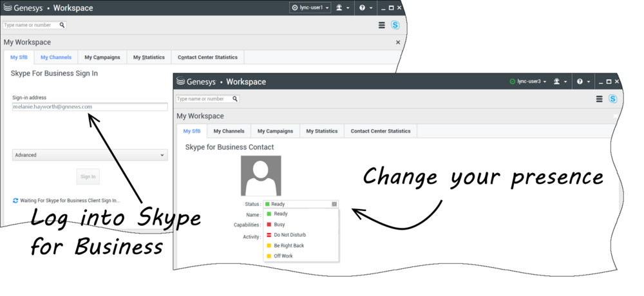Click the Sign-in address input field
Viewport: 644px width, 296px height.
point(90,107)
